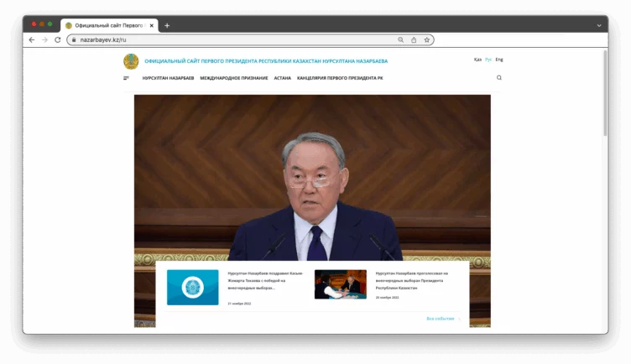Image resolution: width=631 pixels, height=364 pixels.
Task: Switch the site language to Eng
Action: pyautogui.click(x=499, y=60)
